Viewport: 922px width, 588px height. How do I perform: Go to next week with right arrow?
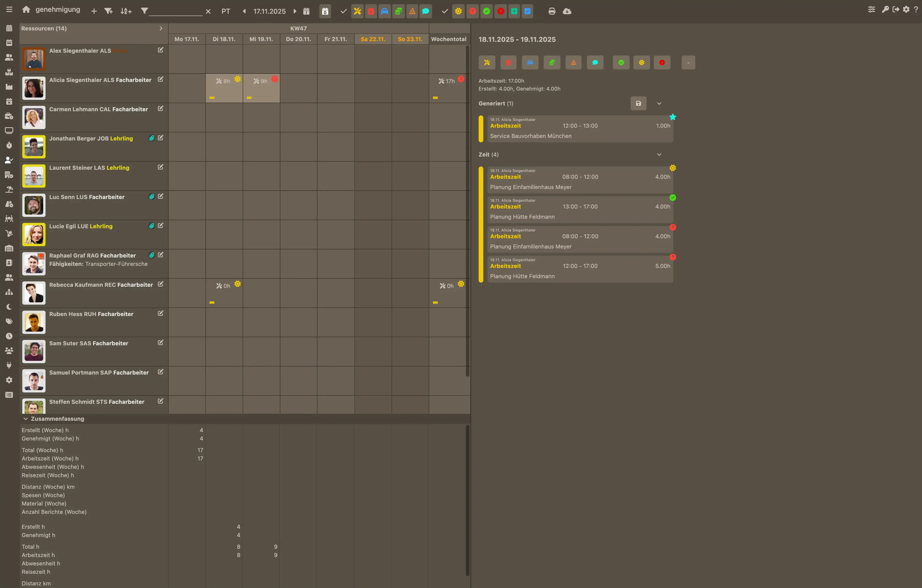tap(295, 11)
